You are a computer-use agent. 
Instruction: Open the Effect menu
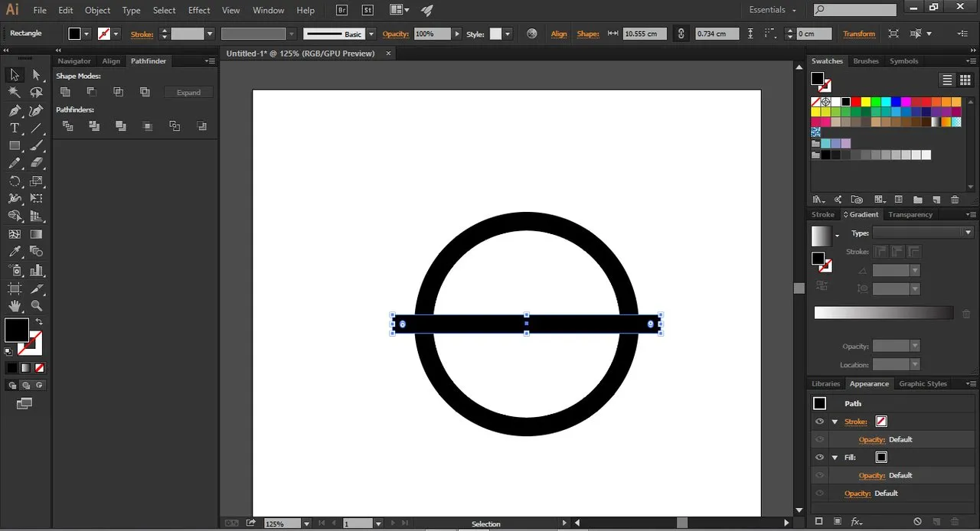coord(199,10)
